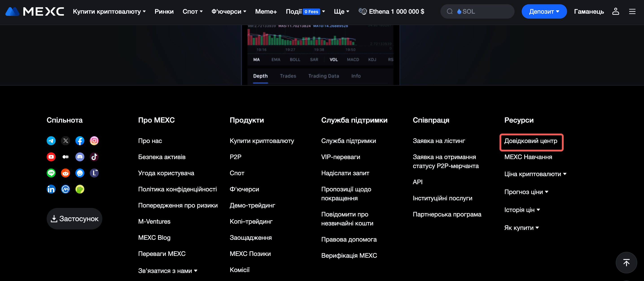The width and height of the screenshot is (644, 281).
Task: Click the back-to-top arrow button
Action: click(626, 263)
